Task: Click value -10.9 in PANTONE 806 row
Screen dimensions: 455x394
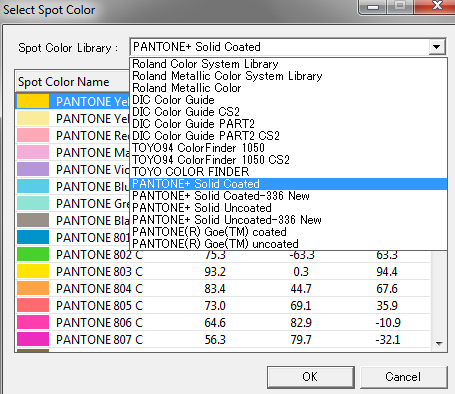Action: 388,323
